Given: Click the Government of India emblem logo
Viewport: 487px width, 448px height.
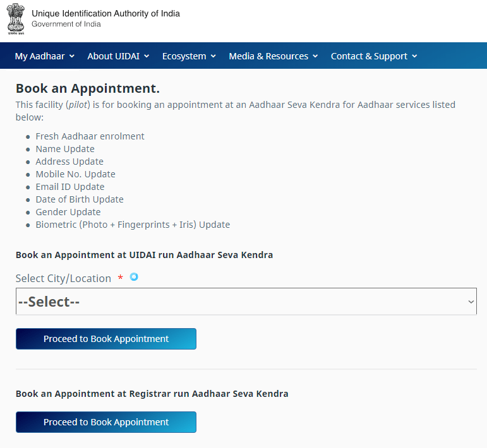Looking at the screenshot, I should tap(16, 19).
